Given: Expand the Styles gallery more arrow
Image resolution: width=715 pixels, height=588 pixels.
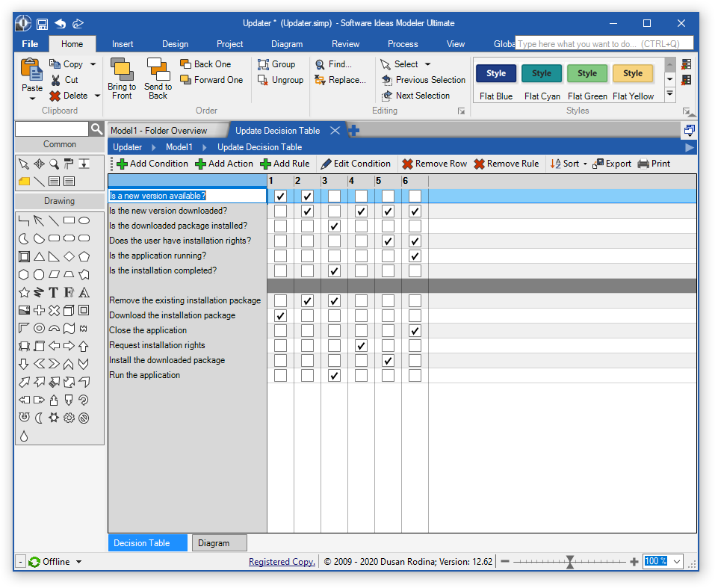Looking at the screenshot, I should pyautogui.click(x=670, y=94).
